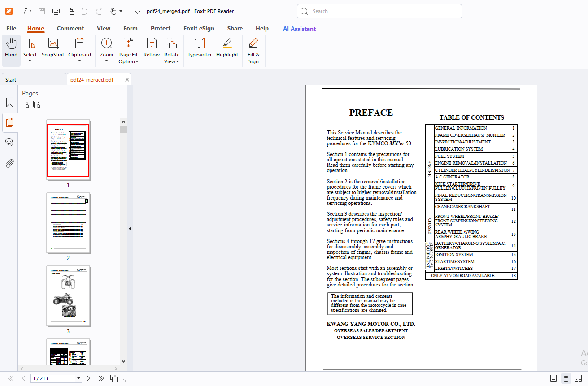Open the AI Assistant tab

(x=299, y=29)
